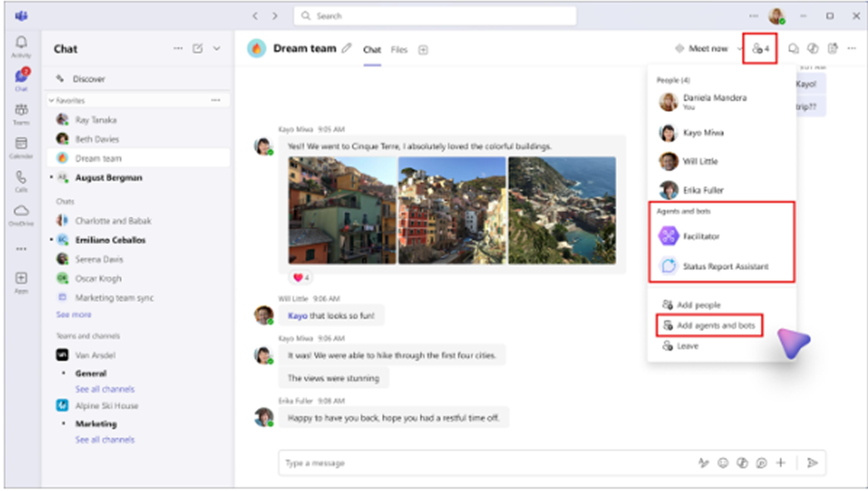Image resolution: width=868 pixels, height=491 pixels.
Task: Open chat with Ray Tanaka
Action: click(x=138, y=120)
